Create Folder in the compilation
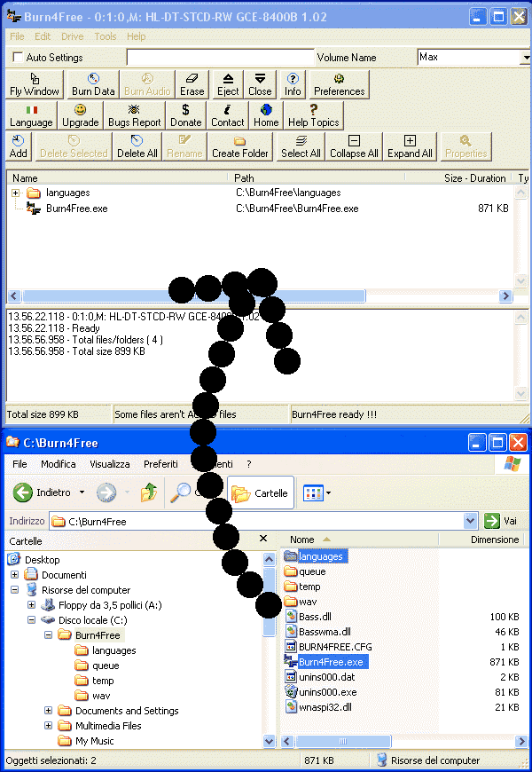This screenshot has width=532, height=772. click(x=240, y=146)
